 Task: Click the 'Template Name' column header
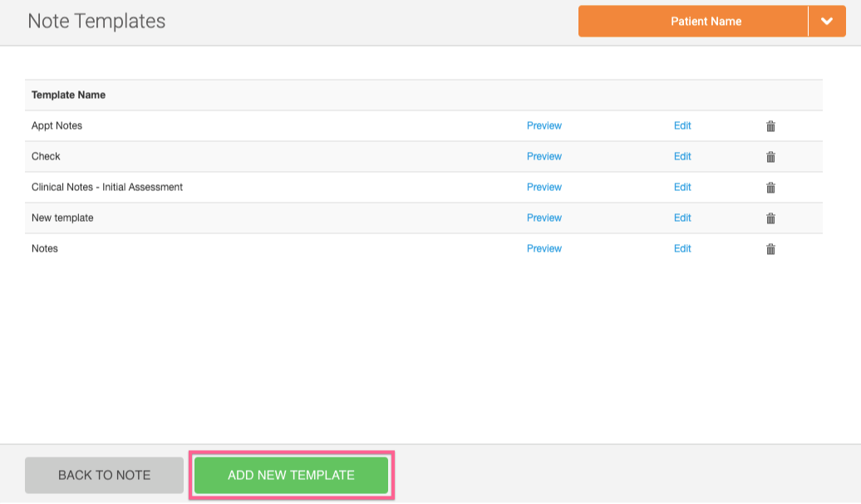tap(68, 95)
